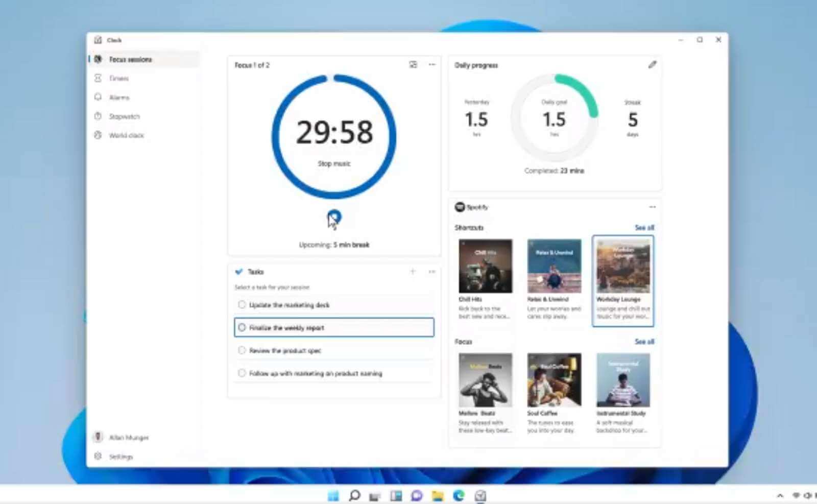The image size is (817, 504).
Task: Play the Chill Hits playlist thumbnail
Action: (485, 266)
